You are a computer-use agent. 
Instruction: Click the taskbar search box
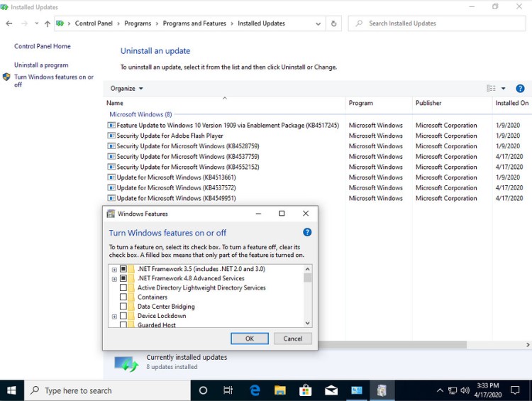[x=107, y=390]
